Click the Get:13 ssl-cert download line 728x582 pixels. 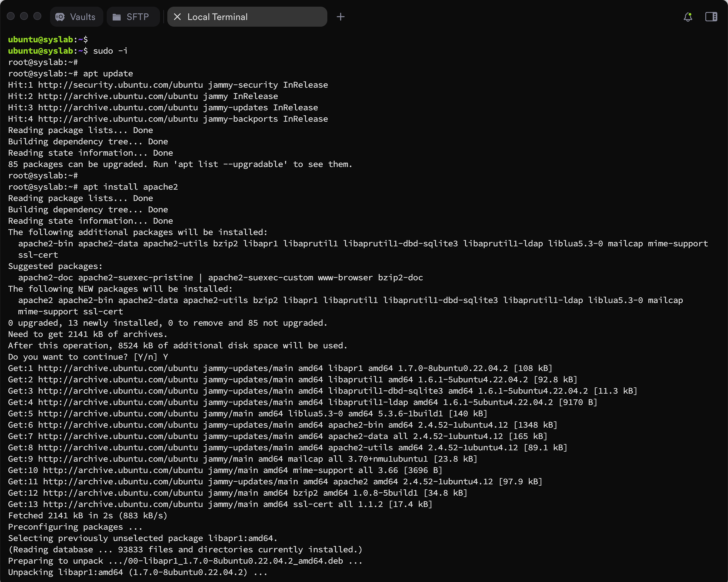pos(220,504)
